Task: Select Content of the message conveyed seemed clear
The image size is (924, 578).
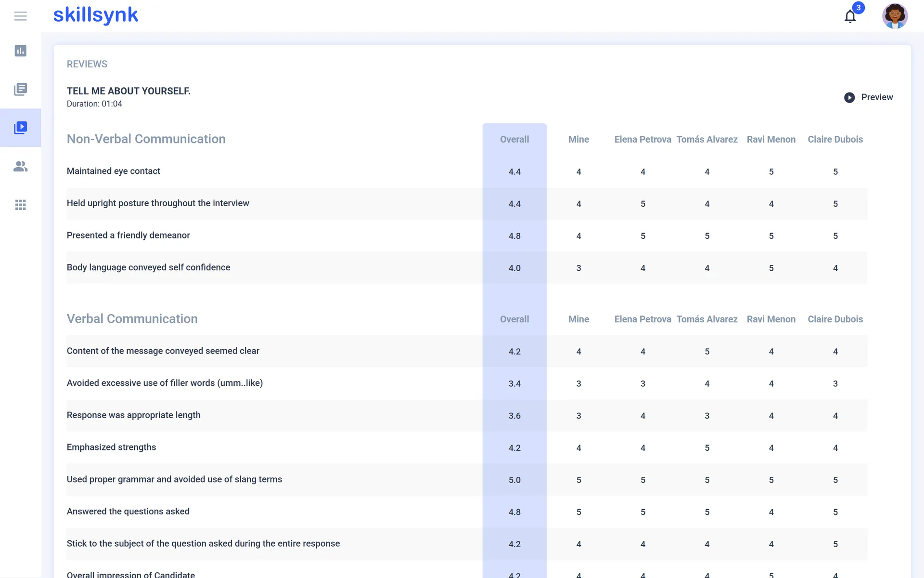Action: coord(163,351)
